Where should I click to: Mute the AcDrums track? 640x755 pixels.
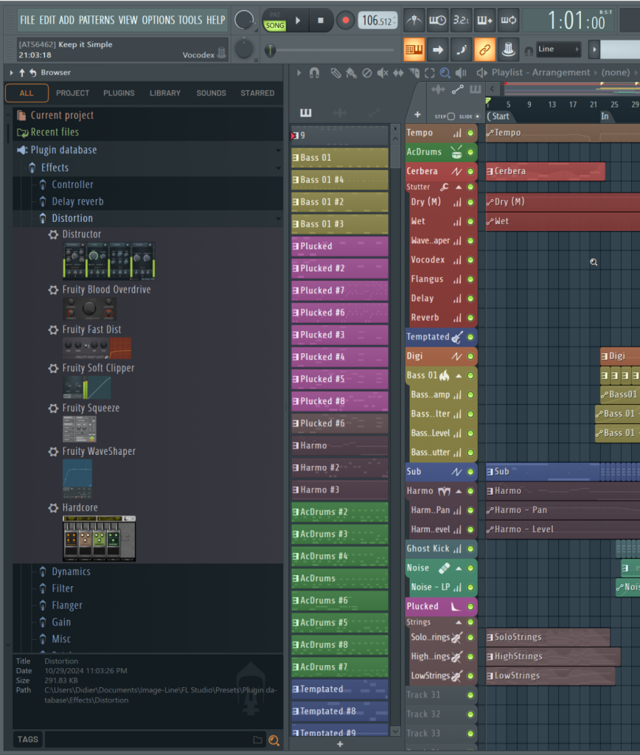470,152
